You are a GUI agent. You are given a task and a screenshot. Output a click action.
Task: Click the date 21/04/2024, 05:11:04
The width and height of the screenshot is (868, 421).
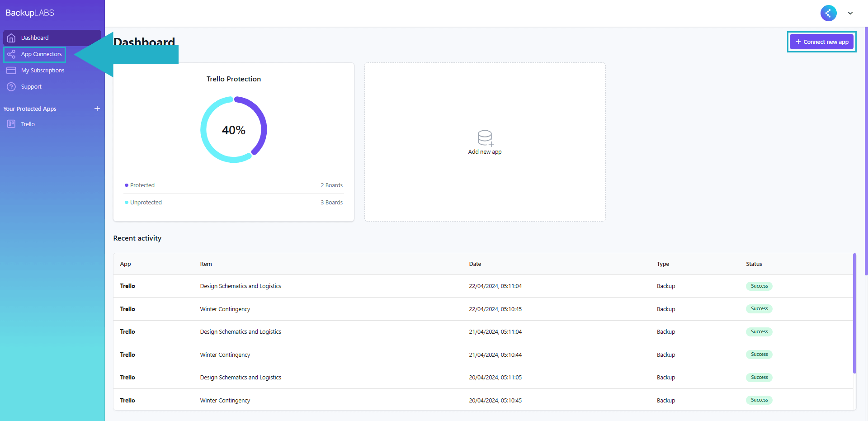495,332
